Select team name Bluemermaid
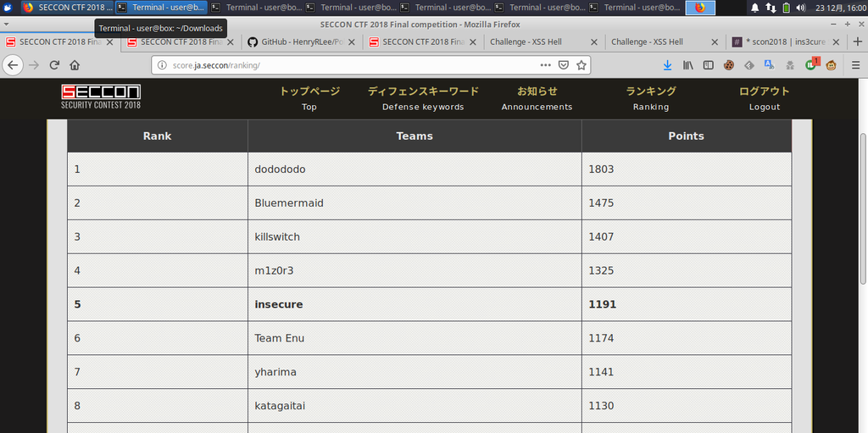Image resolution: width=868 pixels, height=433 pixels. pos(289,203)
